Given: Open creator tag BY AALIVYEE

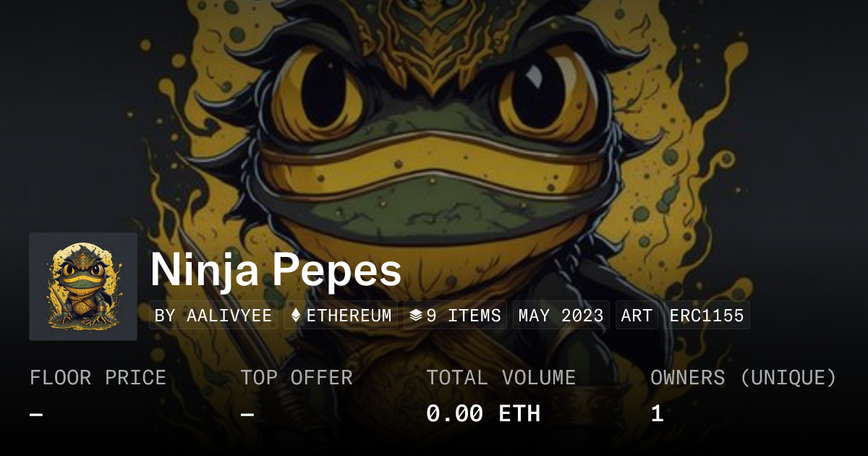Looking at the screenshot, I should (213, 316).
